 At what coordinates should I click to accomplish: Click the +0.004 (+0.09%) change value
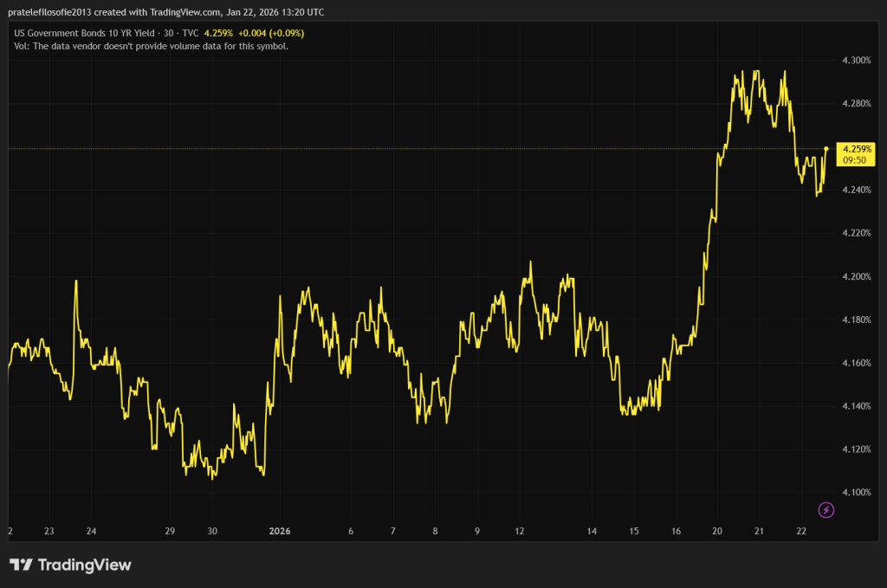tap(272, 33)
